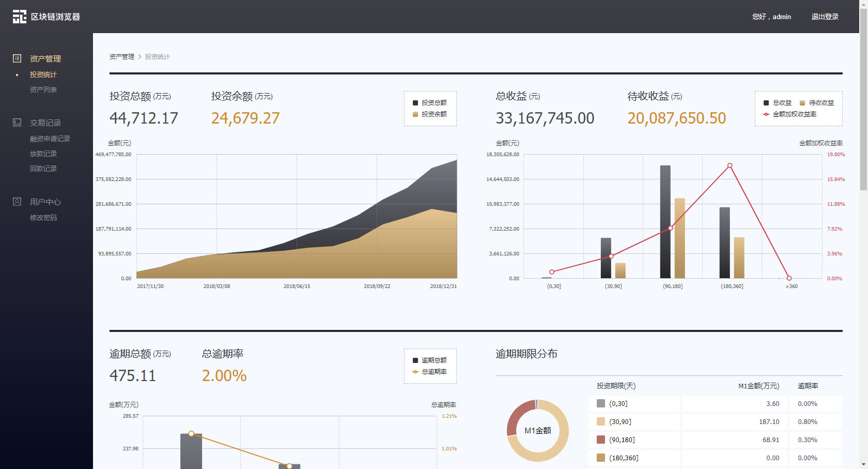Toggle the 投资总额 legend series
Image resolution: width=868 pixels, height=469 pixels.
coord(430,103)
